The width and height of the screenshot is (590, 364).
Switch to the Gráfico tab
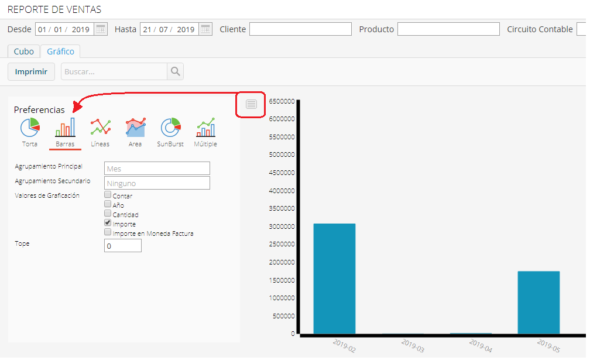(61, 51)
